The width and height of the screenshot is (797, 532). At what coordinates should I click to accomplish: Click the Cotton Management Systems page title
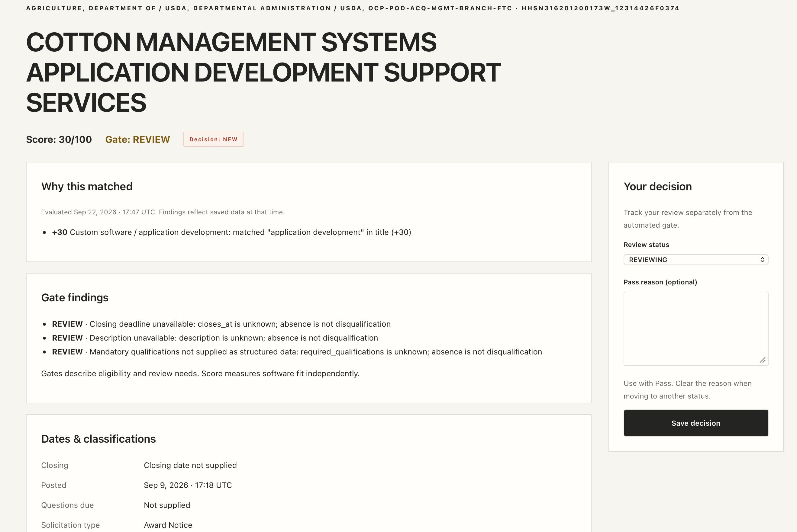tap(263, 72)
